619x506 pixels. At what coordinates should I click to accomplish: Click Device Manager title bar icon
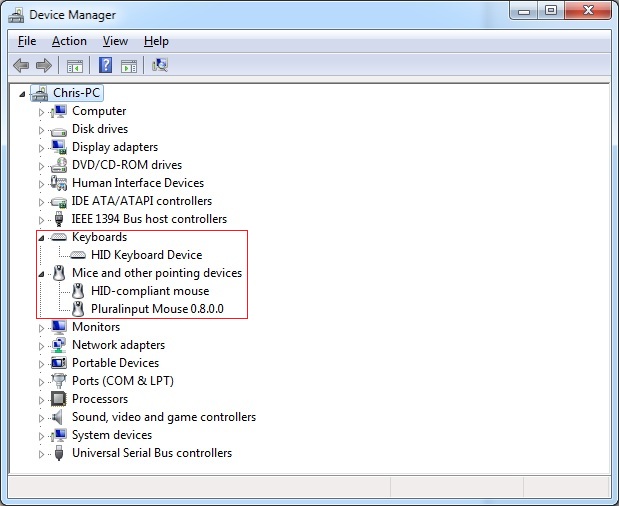16,15
